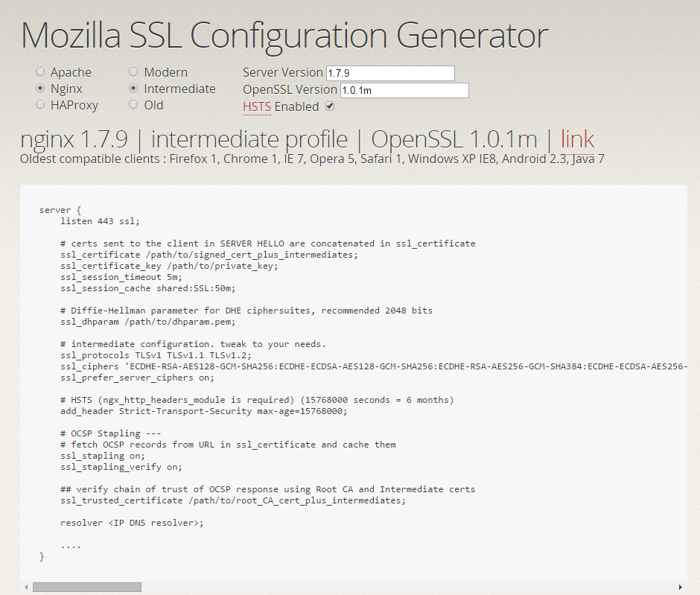Click the 'Apache' label text
Screen dimensions: 700x595
coord(71,72)
